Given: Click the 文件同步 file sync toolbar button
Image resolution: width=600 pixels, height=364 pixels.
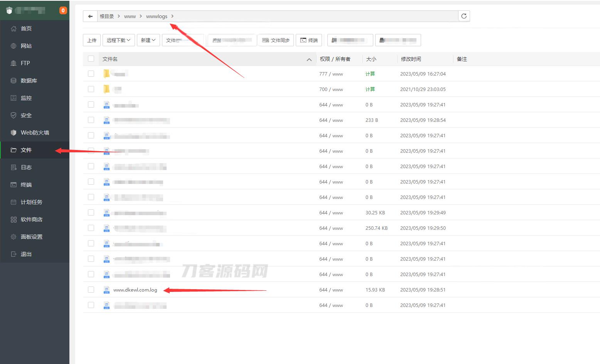Looking at the screenshot, I should (276, 40).
